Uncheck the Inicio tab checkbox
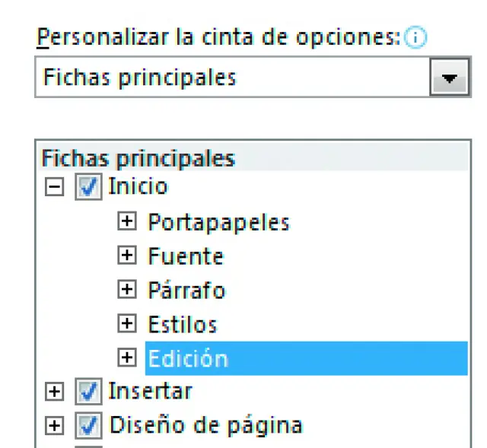Image resolution: width=487 pixels, height=448 pixels. [87, 188]
